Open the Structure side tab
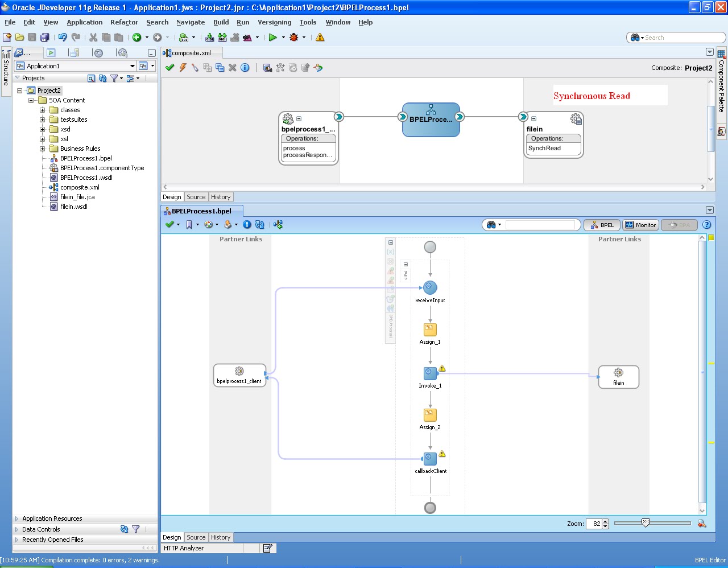The image size is (728, 568). [6, 72]
